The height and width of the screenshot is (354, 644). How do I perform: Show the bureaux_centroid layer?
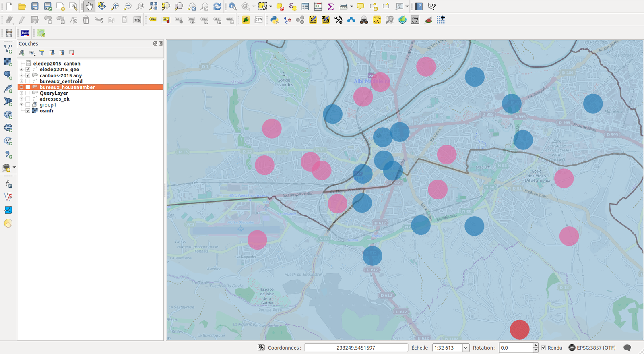pos(28,81)
